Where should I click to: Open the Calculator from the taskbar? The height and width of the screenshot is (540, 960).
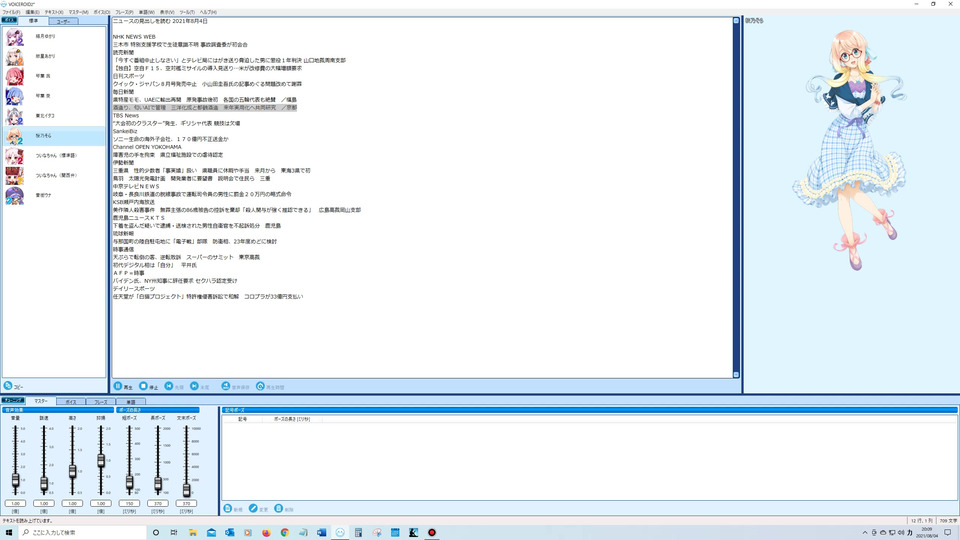point(358,533)
